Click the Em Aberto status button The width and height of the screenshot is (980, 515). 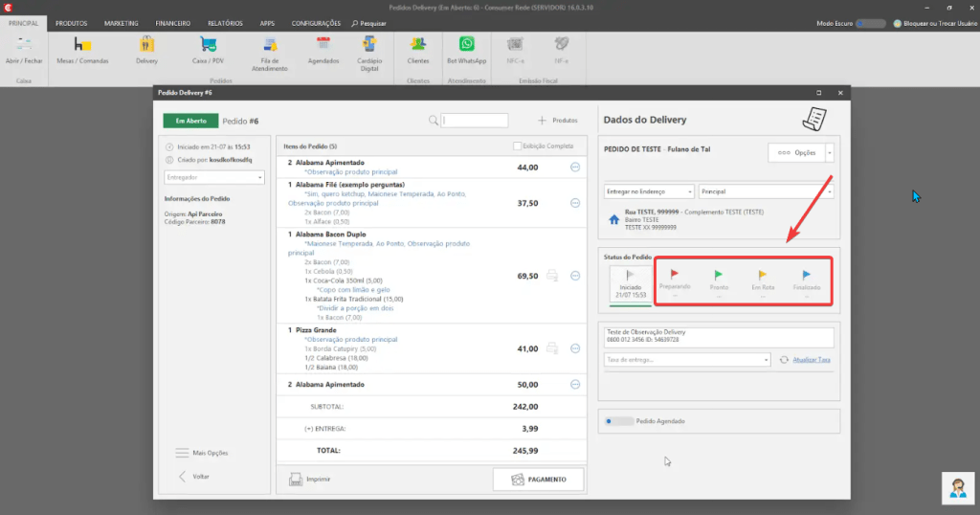(x=190, y=121)
